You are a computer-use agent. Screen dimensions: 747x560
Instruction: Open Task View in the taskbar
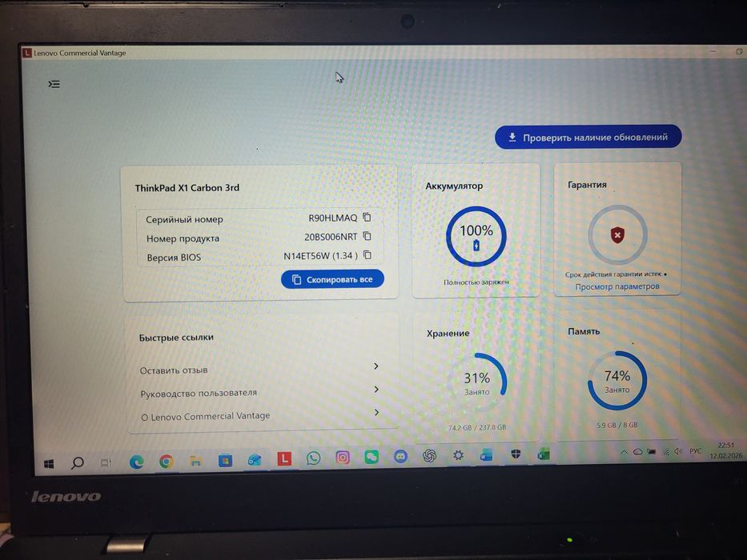click(x=106, y=462)
